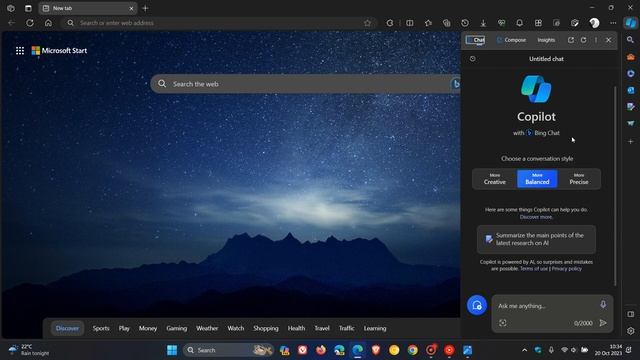Open chat history clock icon
Viewport: 640px width, 360px height.
[x=473, y=59]
